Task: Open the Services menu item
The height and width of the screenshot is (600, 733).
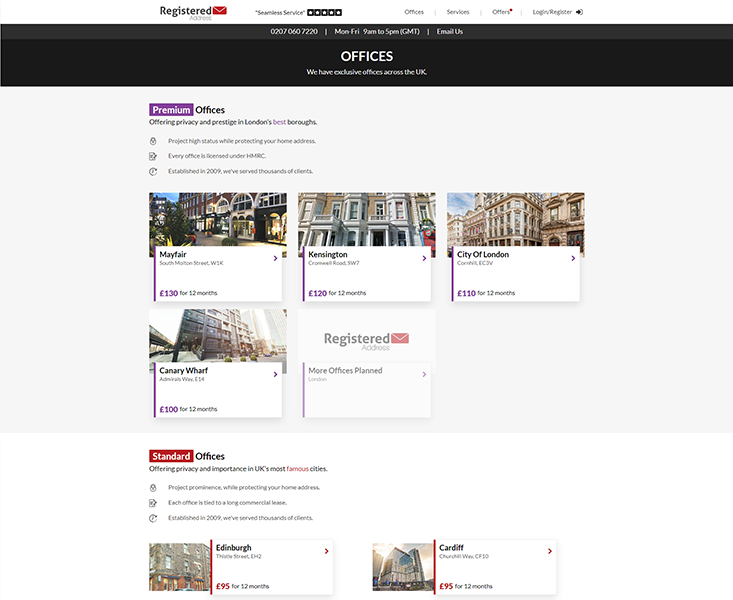Action: (458, 12)
